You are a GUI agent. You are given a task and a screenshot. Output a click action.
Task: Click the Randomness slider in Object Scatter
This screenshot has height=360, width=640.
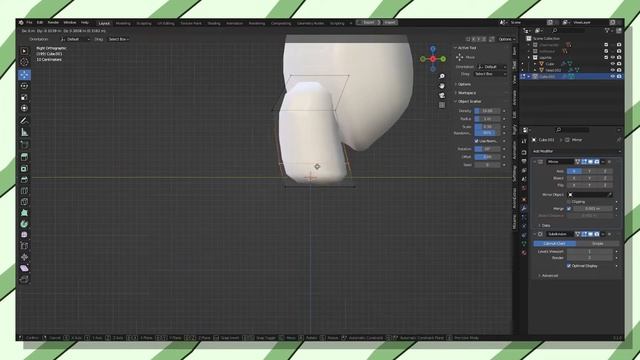coord(487,133)
